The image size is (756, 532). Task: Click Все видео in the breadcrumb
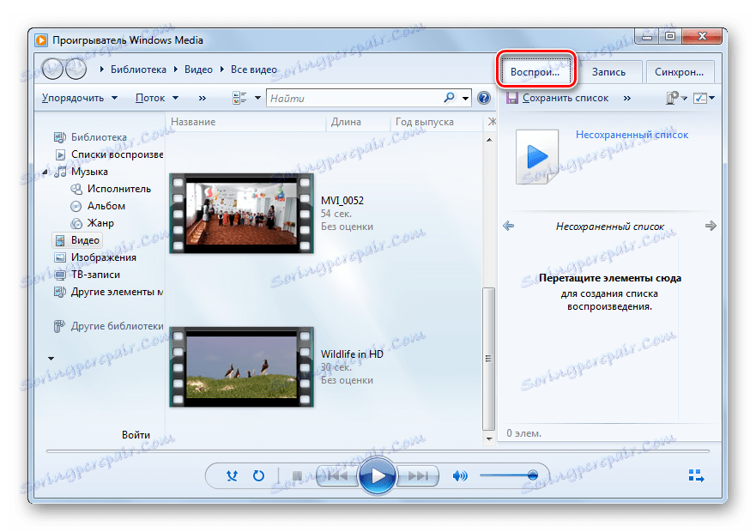click(254, 70)
